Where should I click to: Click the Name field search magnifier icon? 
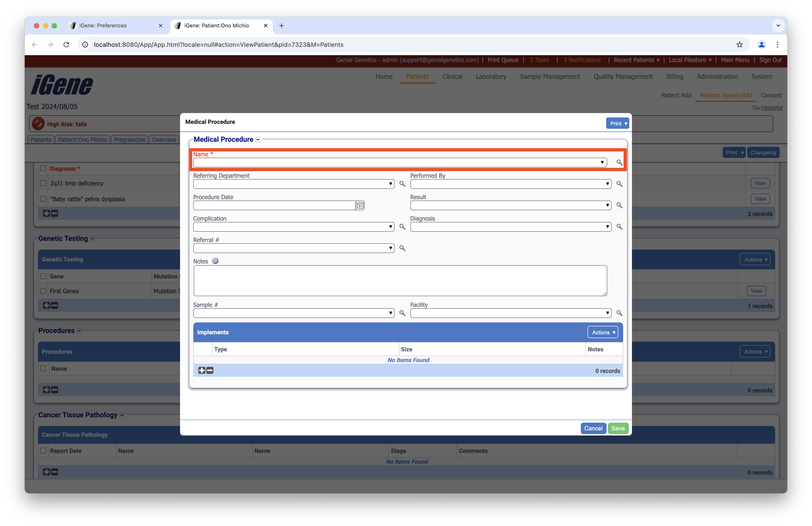[x=619, y=163]
